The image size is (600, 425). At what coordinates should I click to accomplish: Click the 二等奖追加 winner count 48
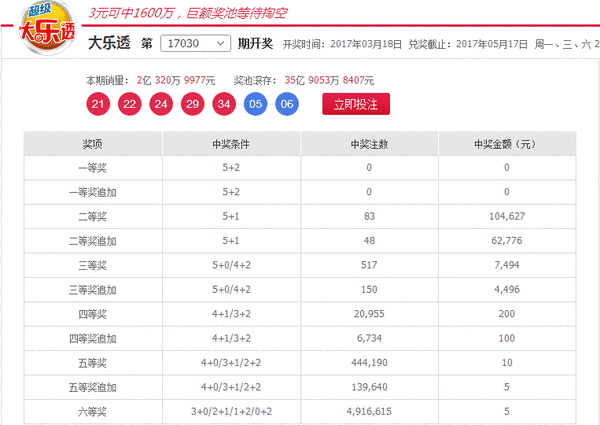point(369,241)
